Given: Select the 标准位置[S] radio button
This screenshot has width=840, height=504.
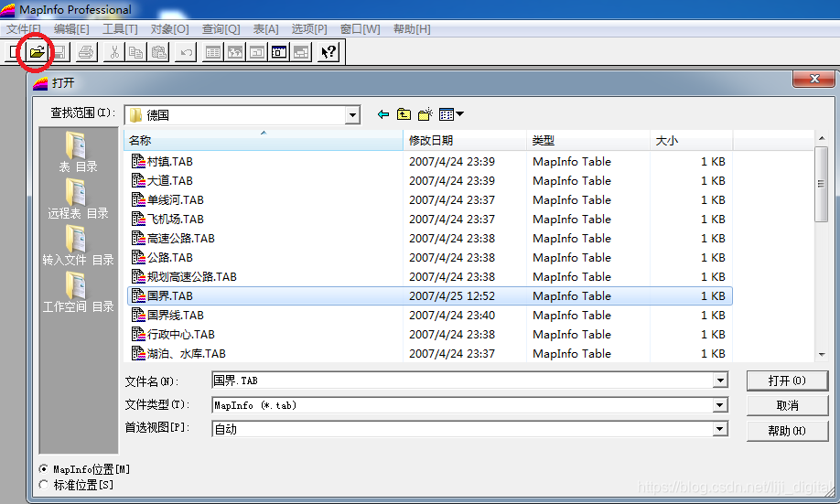Looking at the screenshot, I should (x=44, y=485).
